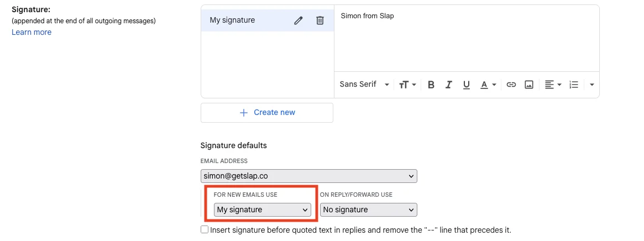644x241 pixels.
Task: Open the For New Emails Use dropdown
Action: (262, 210)
